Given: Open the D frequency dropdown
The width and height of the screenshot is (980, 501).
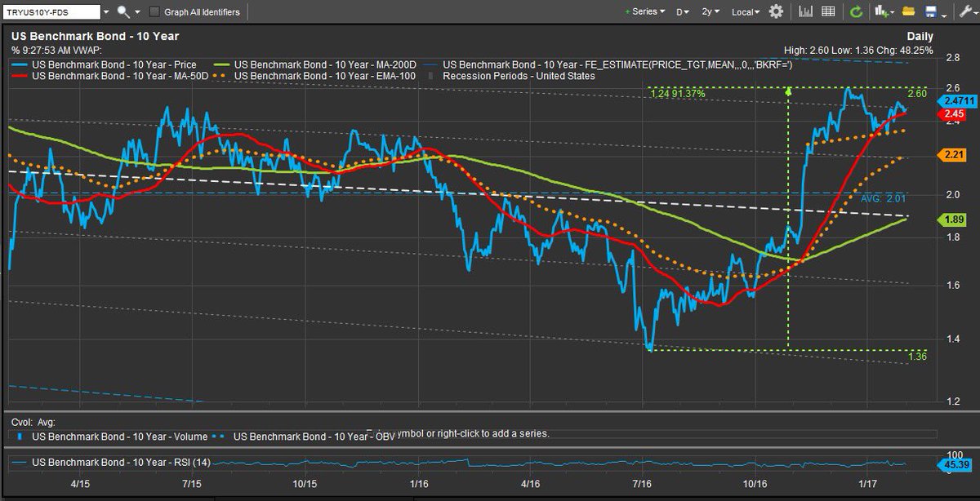Looking at the screenshot, I should [x=683, y=12].
